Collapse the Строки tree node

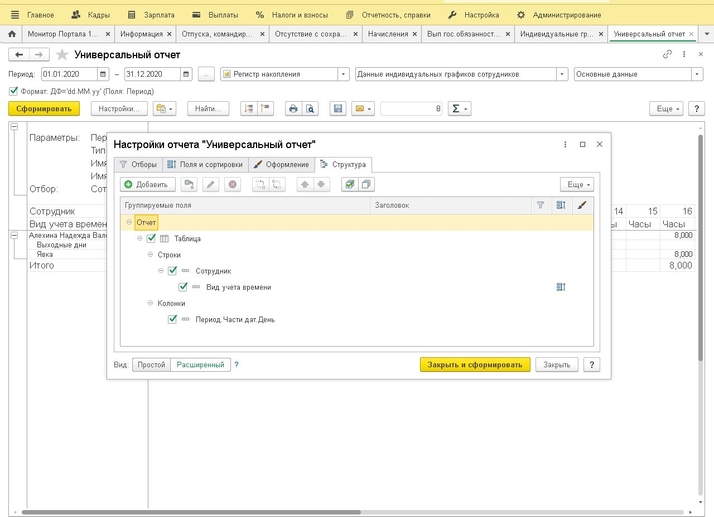(150, 255)
